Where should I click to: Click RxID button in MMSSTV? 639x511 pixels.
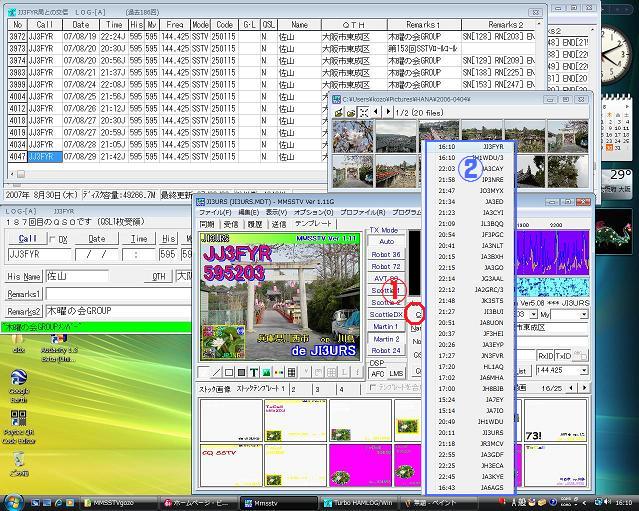545,356
